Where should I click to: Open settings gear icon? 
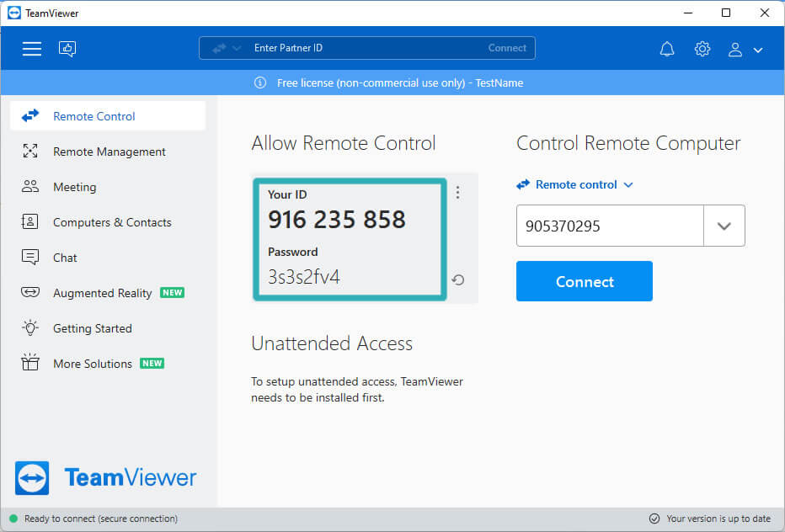tap(702, 49)
